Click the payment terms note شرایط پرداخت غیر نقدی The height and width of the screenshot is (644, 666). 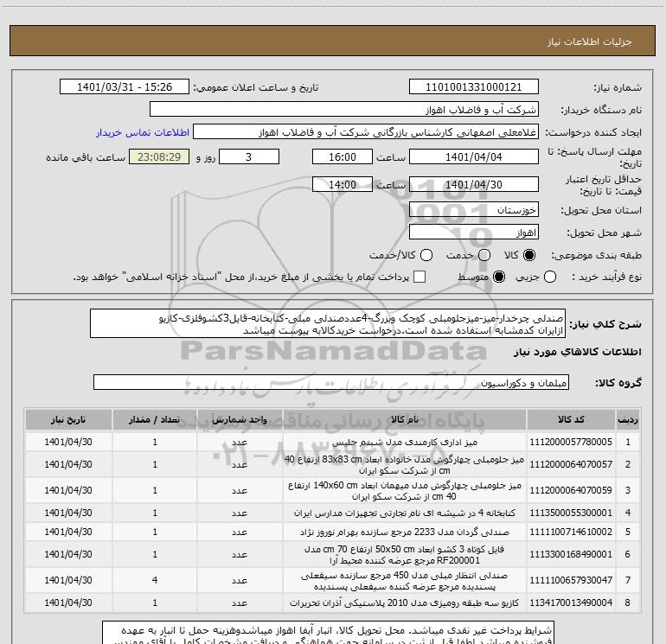click(x=328, y=633)
